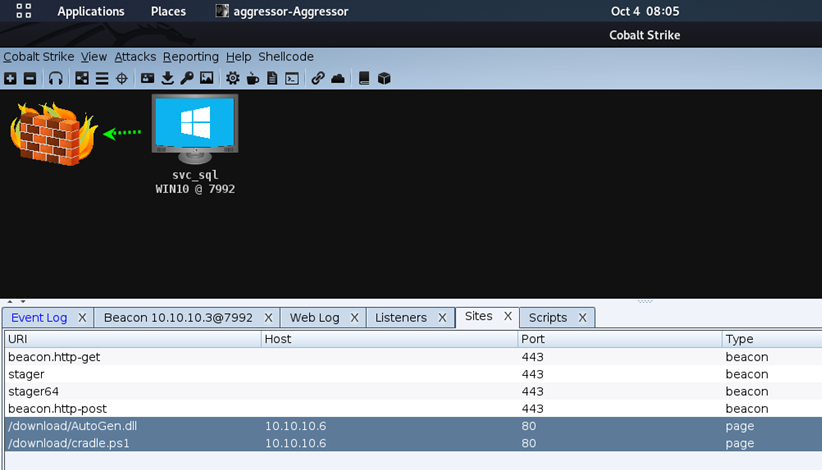
Task: Switch to the pivot graph view icon
Action: point(82,79)
